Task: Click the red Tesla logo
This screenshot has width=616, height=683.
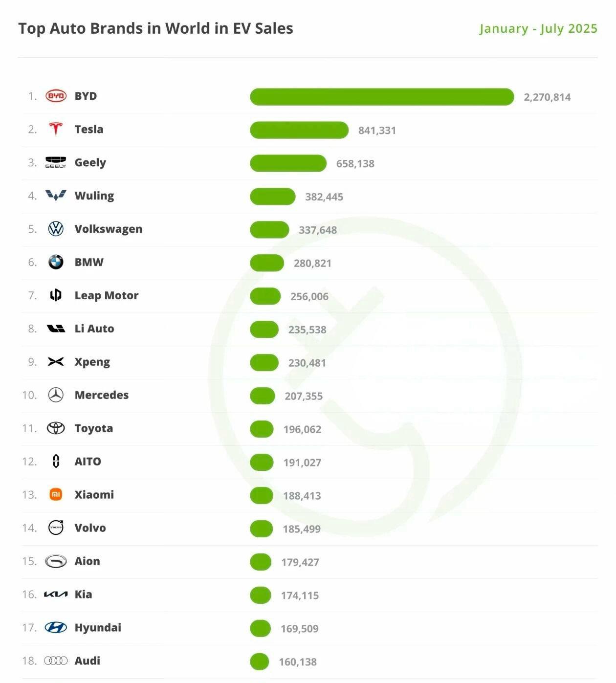Action: click(56, 129)
